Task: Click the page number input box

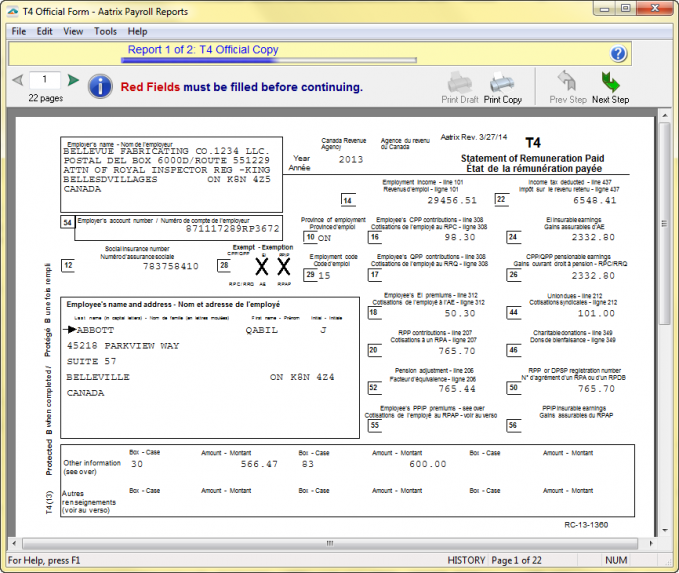Action: coord(45,80)
